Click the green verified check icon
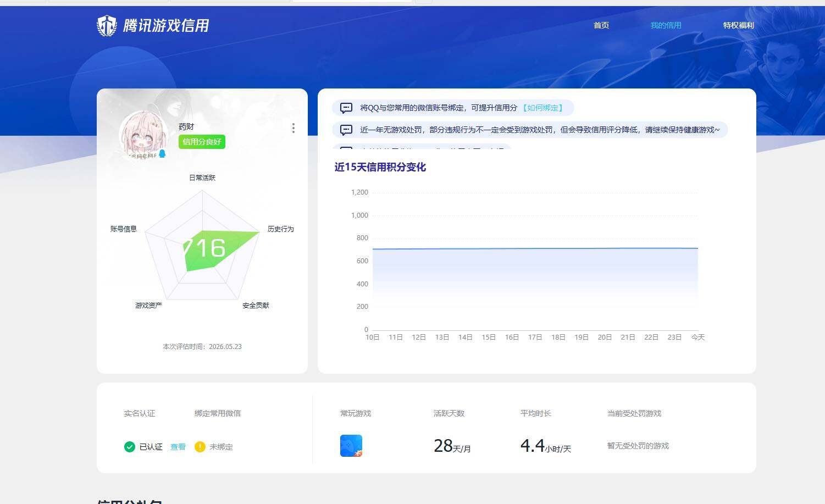This screenshot has height=504, width=825. [130, 447]
